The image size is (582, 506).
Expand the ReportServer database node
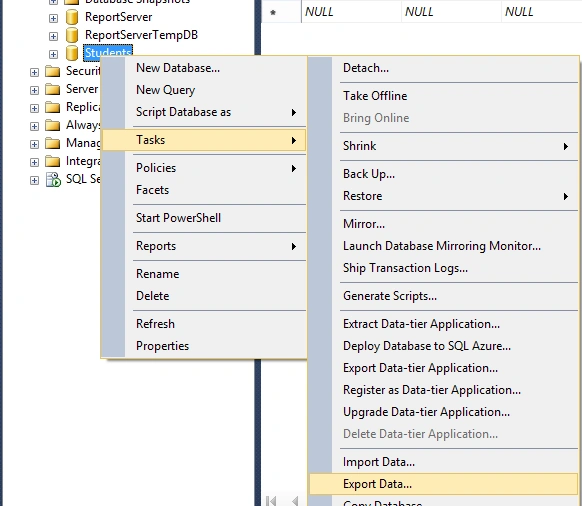(53, 18)
